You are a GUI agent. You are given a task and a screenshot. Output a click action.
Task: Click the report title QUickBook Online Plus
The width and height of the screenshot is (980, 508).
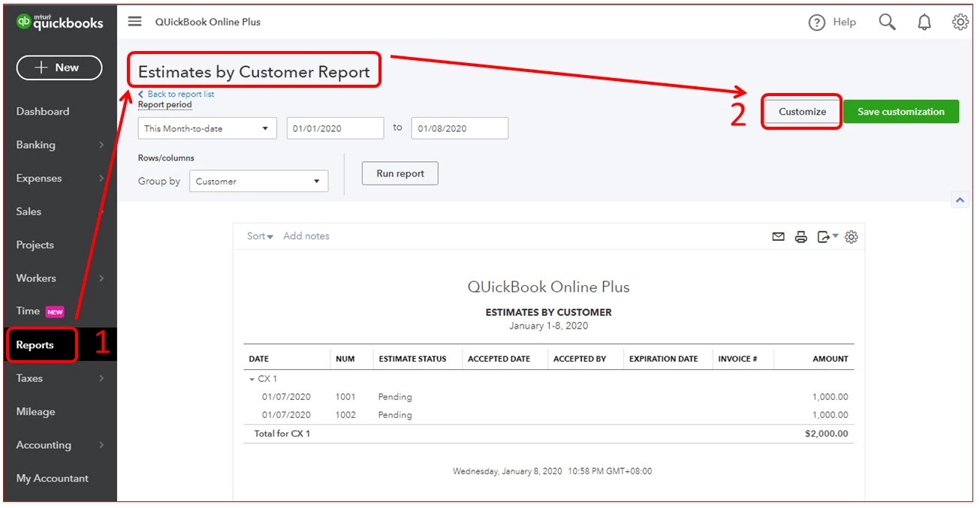[x=548, y=287]
